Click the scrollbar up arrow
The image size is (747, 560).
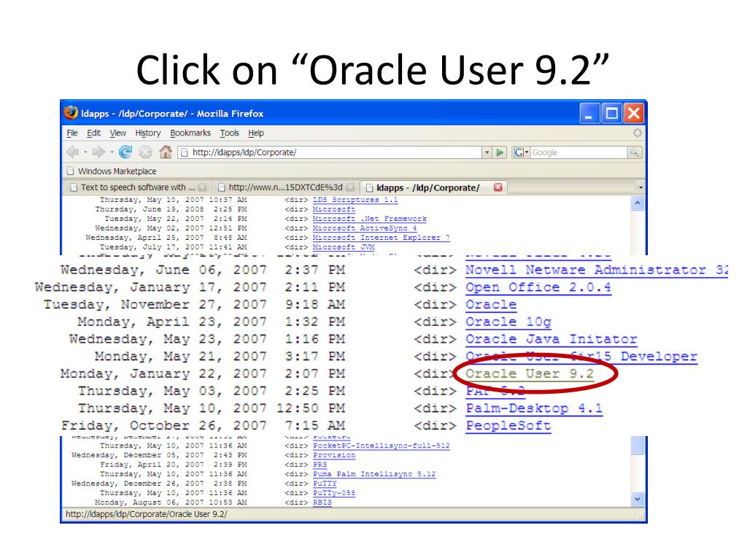pyautogui.click(x=638, y=204)
